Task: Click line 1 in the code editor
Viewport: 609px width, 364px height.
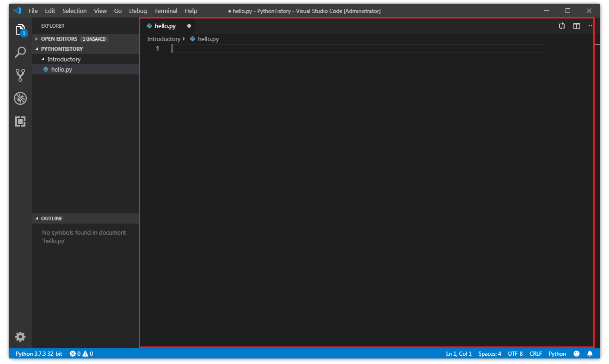Action: pyautogui.click(x=358, y=49)
